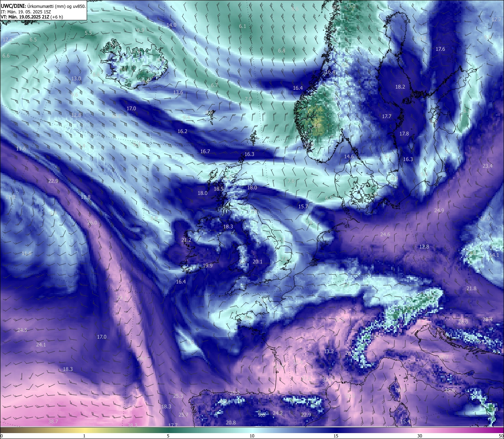Click the colour scale tick labeled 5
The height and width of the screenshot is (439, 504).
pos(168,436)
